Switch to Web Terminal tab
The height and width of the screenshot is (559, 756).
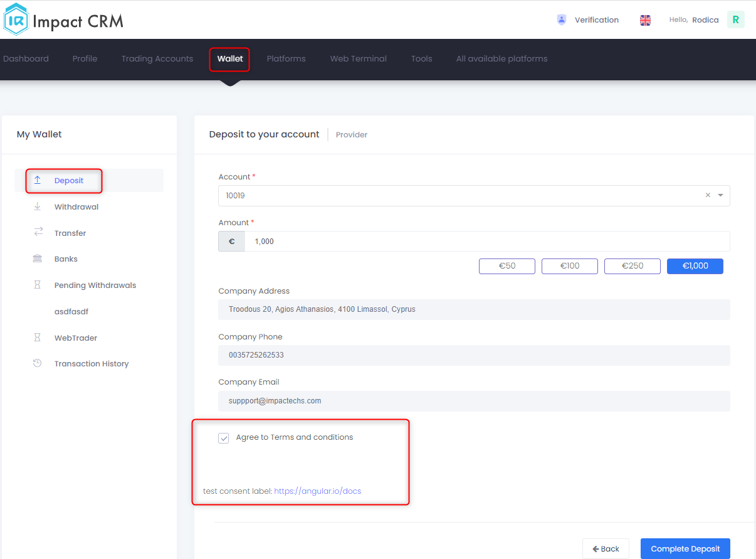click(x=359, y=58)
